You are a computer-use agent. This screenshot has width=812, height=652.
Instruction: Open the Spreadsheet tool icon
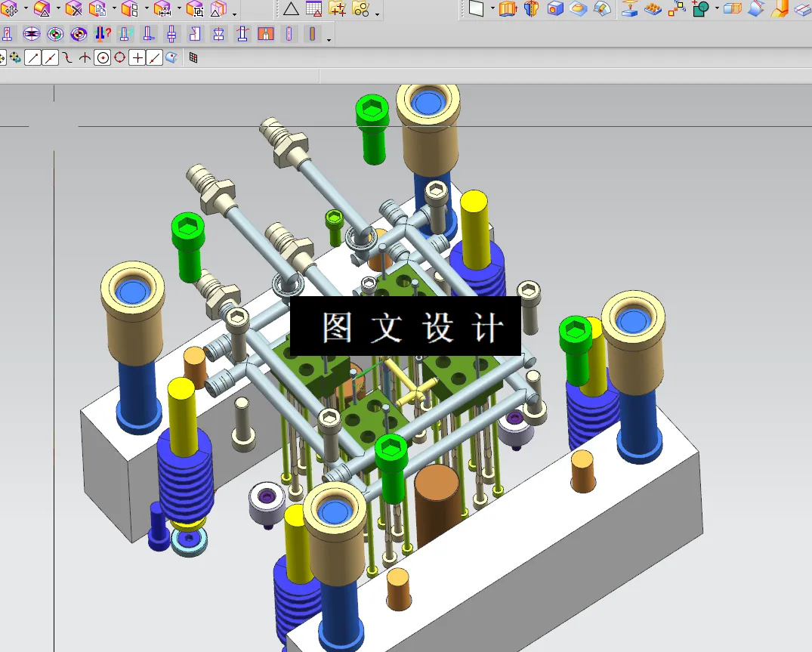click(x=313, y=9)
